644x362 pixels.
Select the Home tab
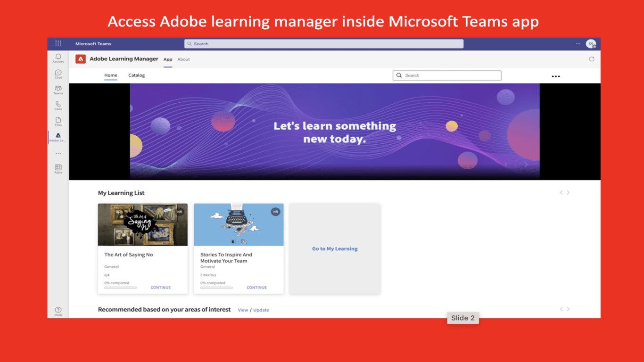[111, 75]
